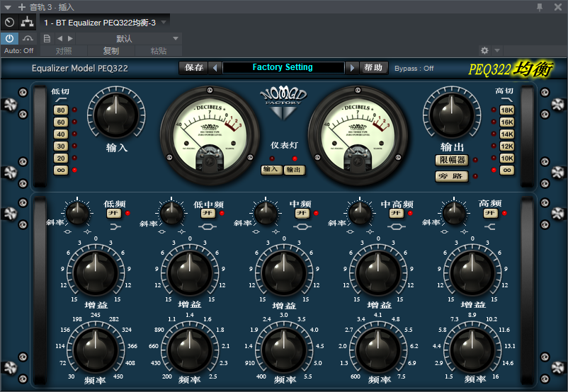This screenshot has width=568, height=392.
Task: Switch meter to 输入 input
Action: 272,169
